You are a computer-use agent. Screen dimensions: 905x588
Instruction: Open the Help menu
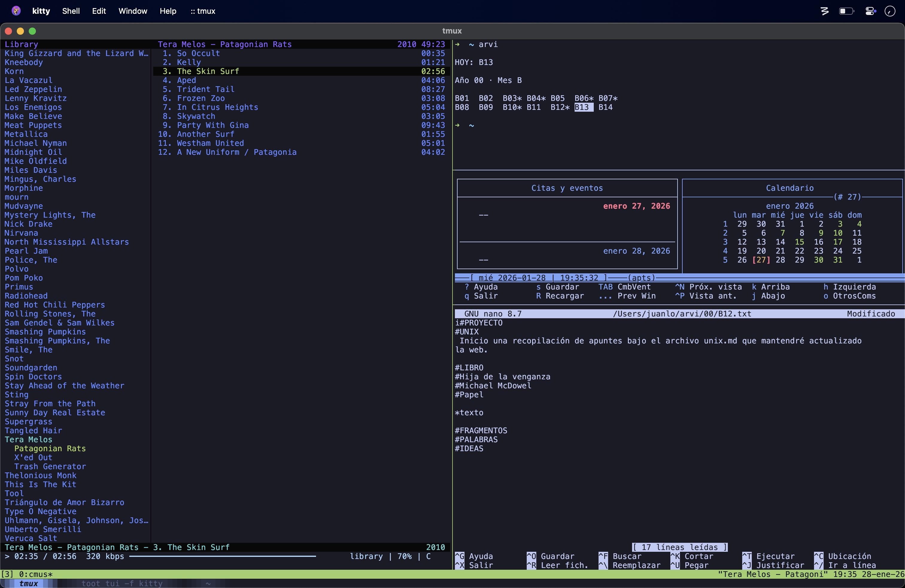point(168,11)
